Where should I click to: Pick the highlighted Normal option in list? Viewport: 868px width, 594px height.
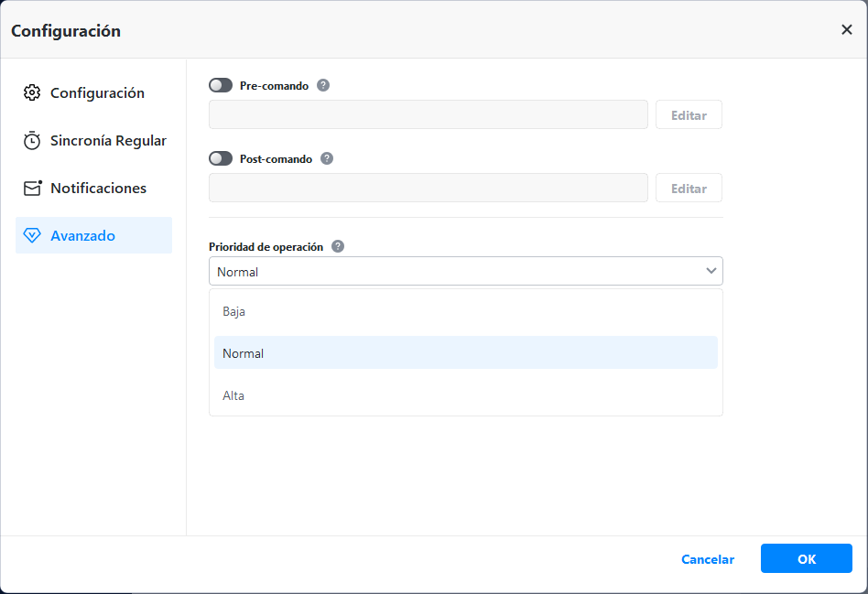point(244,353)
